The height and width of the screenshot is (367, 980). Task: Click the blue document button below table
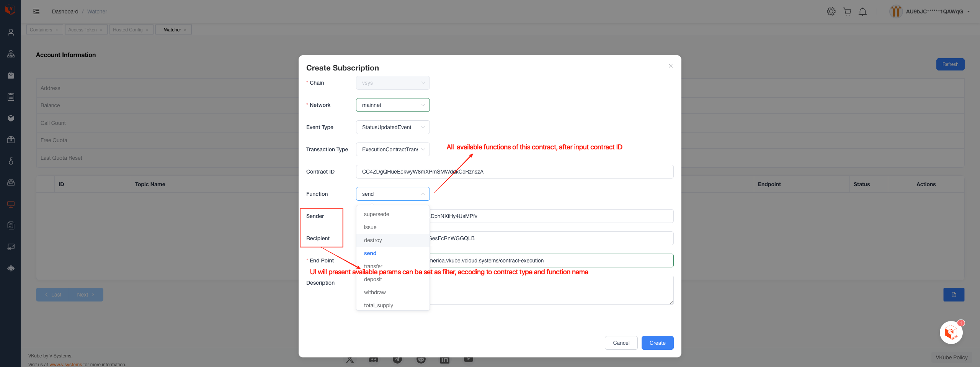954,295
